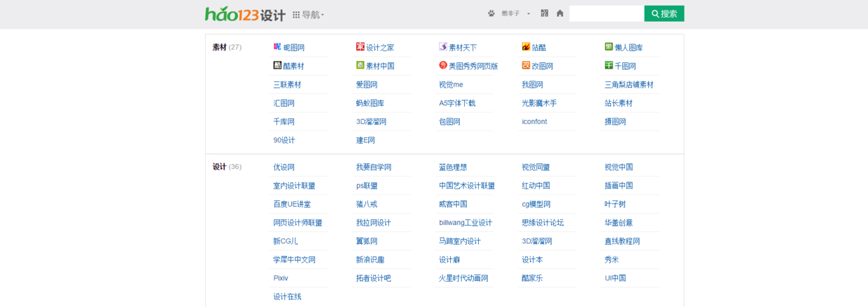Open the 三联素材 link
This screenshot has width=868, height=307.
pyautogui.click(x=287, y=84)
